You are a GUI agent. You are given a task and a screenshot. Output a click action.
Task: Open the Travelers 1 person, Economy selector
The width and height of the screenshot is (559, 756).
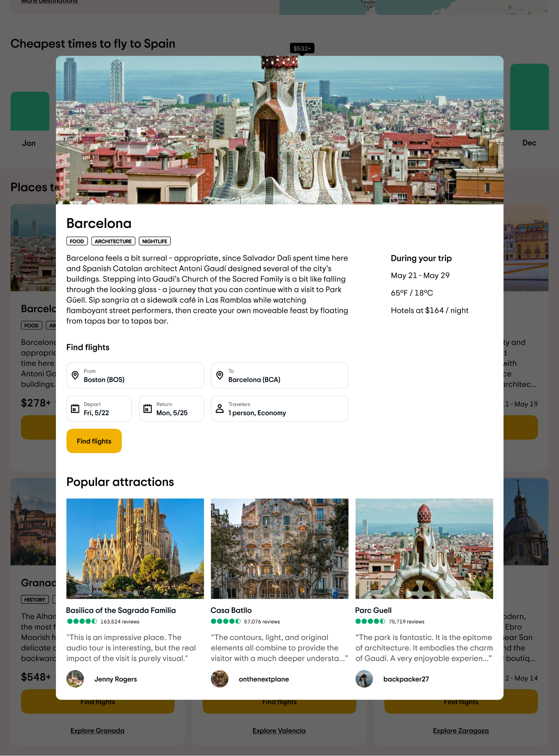[x=279, y=409]
